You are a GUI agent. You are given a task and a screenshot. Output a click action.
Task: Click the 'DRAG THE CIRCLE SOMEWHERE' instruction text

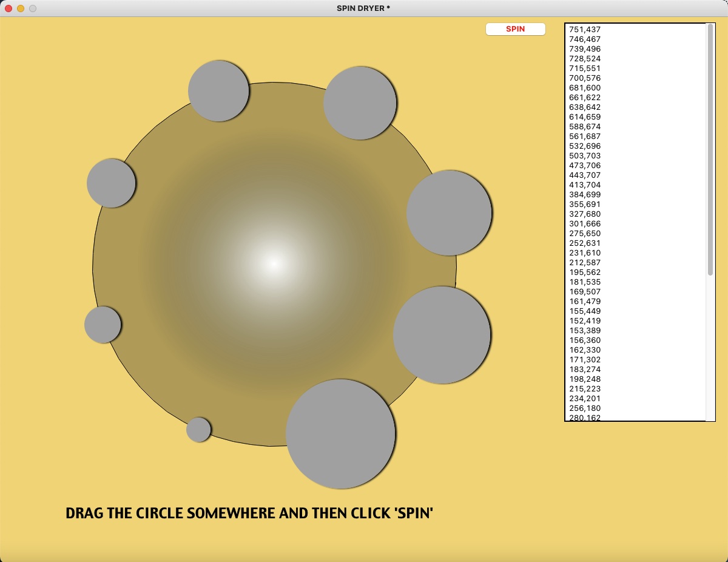click(x=249, y=513)
